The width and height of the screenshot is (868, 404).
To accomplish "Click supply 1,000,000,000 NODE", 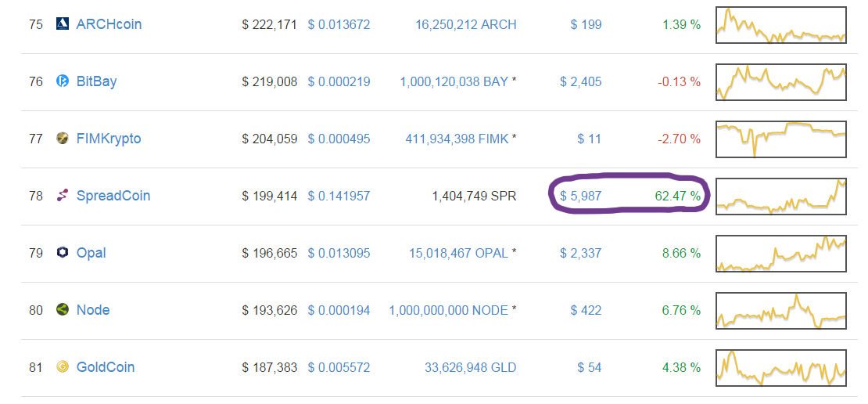I will (x=448, y=310).
